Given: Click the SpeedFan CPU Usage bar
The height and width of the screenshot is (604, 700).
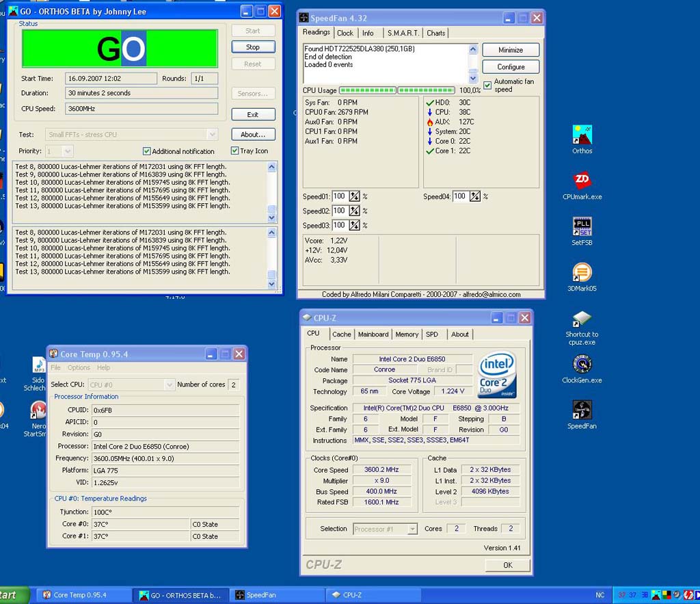Looking at the screenshot, I should pos(397,90).
